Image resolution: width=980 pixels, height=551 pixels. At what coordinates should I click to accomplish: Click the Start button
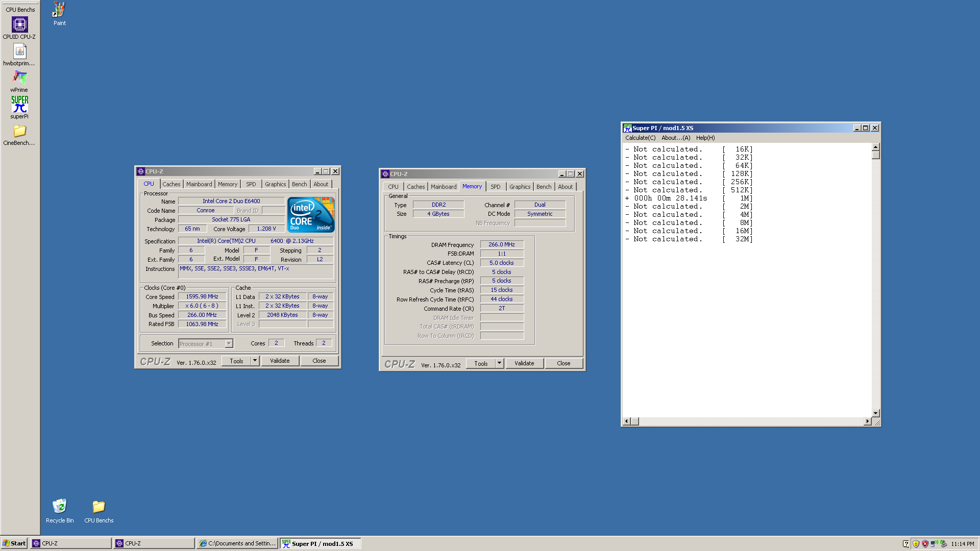tap(14, 543)
